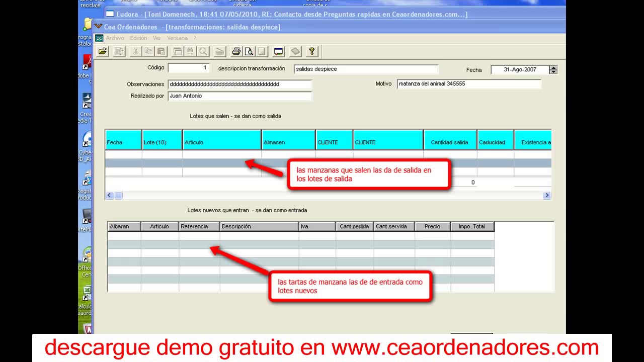Click the Iva column header

(317, 227)
